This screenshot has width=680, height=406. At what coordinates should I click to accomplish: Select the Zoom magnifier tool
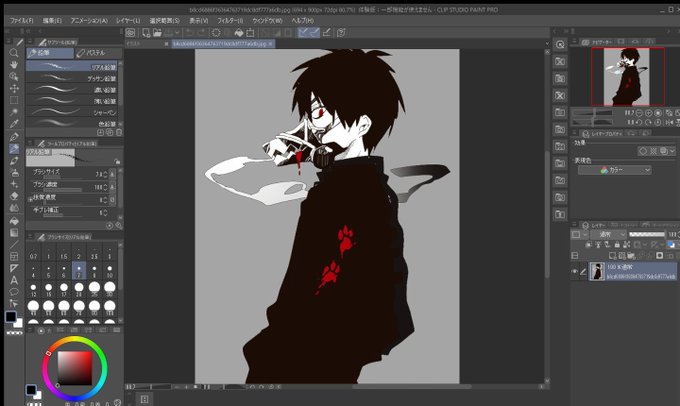14,53
